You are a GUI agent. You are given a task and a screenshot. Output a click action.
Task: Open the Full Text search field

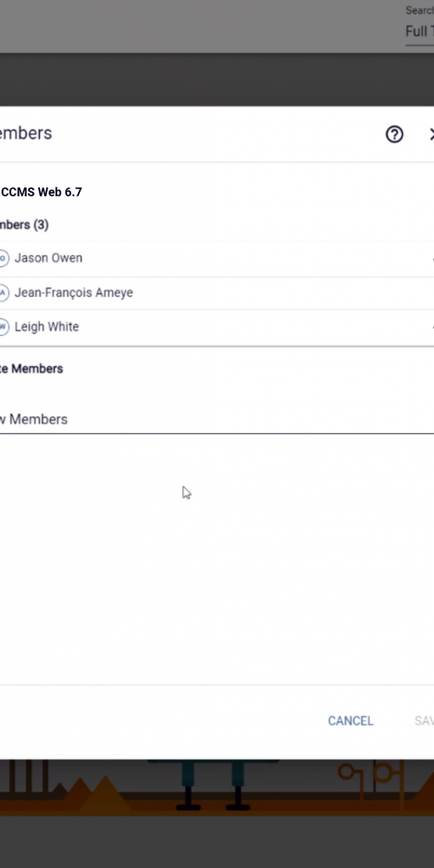pos(419,31)
